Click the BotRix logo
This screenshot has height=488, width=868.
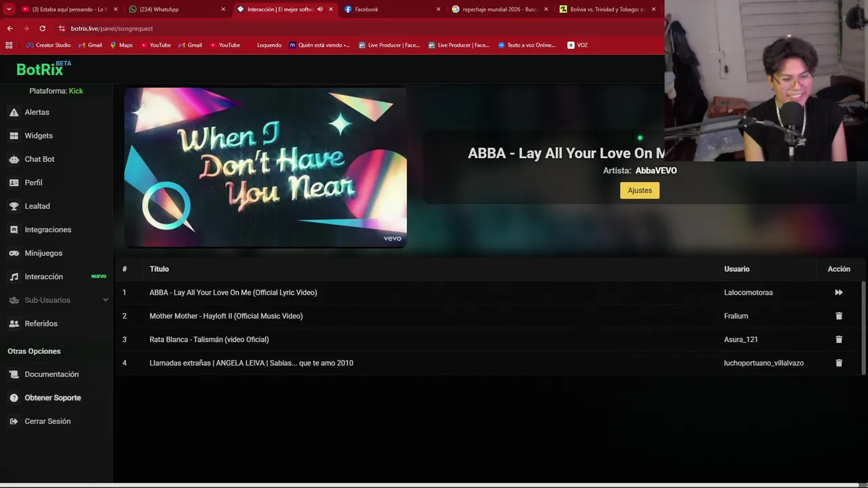pos(43,68)
